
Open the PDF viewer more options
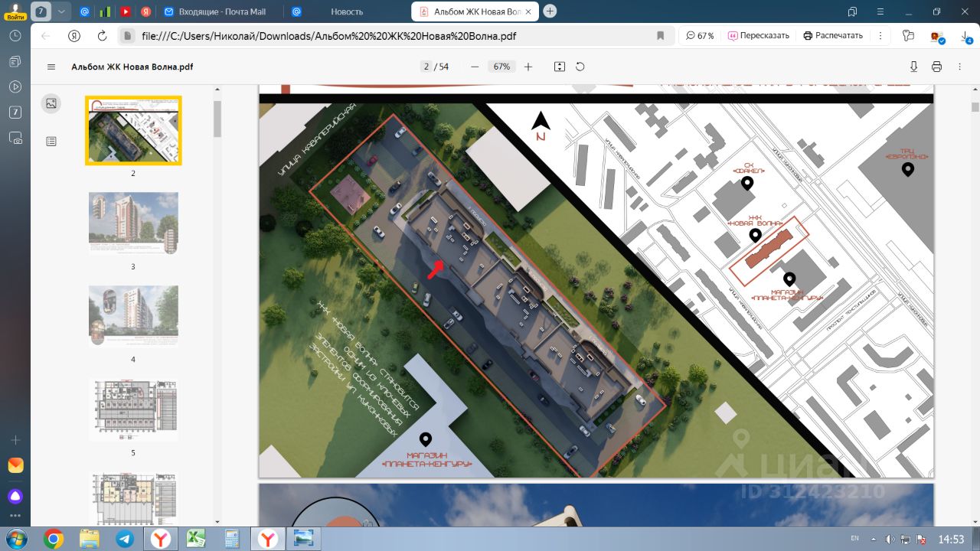960,67
